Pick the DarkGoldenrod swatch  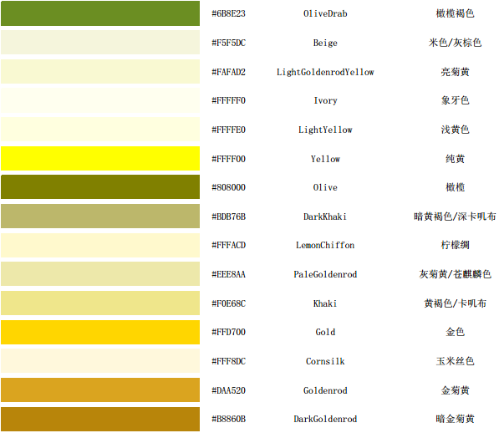(x=100, y=419)
